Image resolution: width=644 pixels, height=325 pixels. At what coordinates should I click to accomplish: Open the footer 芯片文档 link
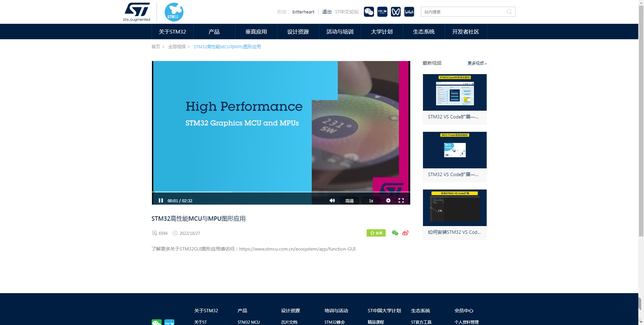289,322
